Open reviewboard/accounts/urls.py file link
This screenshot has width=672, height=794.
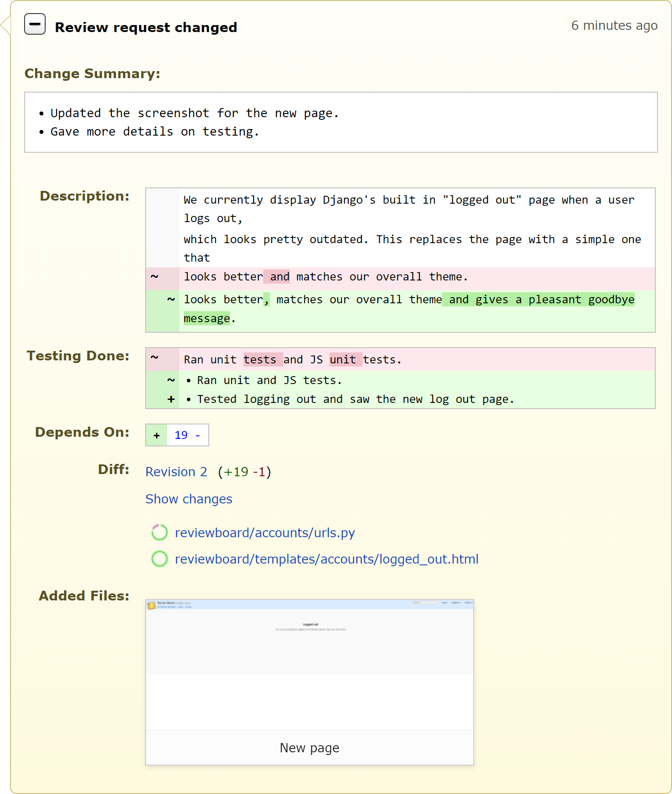click(265, 533)
